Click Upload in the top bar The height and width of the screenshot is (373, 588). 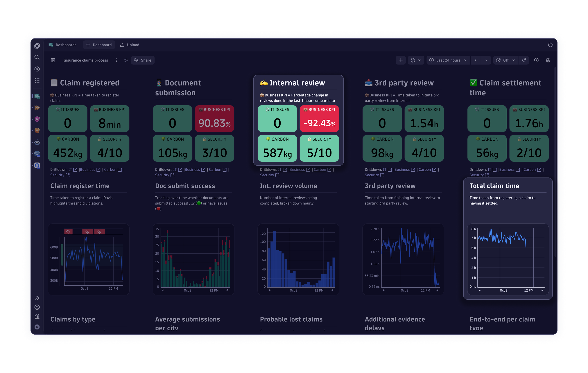click(130, 45)
